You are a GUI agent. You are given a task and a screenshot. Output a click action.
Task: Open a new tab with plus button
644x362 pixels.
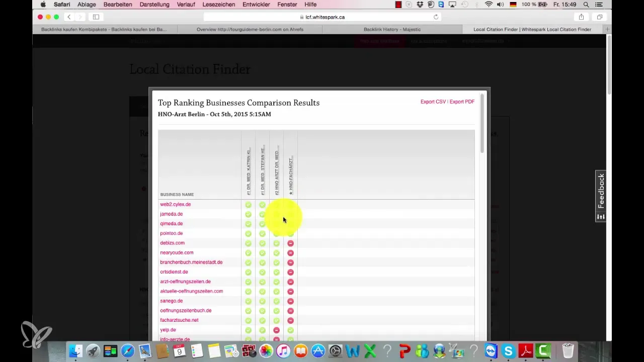click(x=607, y=29)
